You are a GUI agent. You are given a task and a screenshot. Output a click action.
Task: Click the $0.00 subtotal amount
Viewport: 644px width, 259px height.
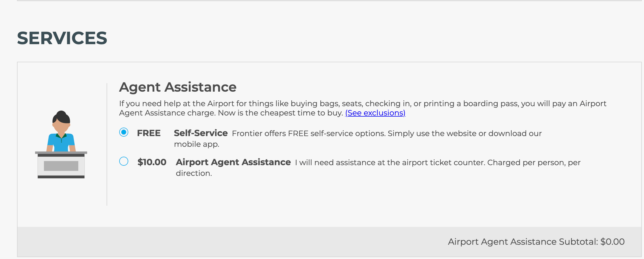pos(613,242)
